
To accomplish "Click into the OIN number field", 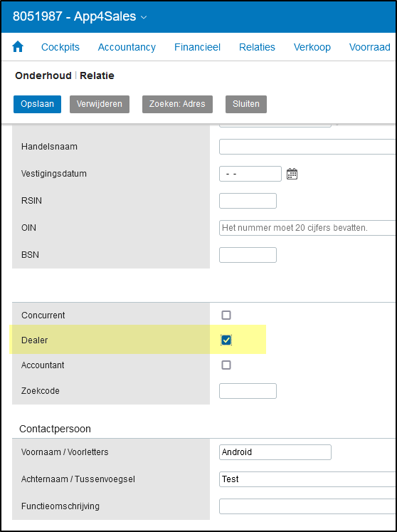I will coord(308,228).
